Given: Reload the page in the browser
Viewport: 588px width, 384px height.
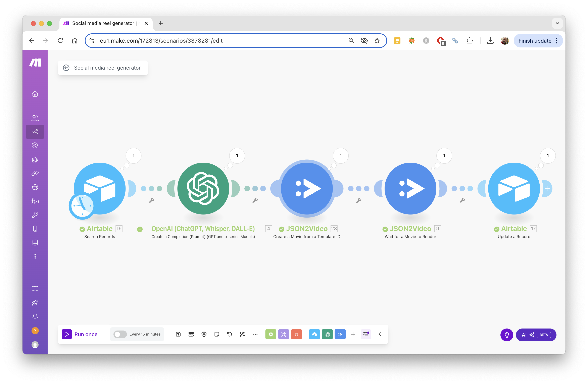Looking at the screenshot, I should pos(60,41).
